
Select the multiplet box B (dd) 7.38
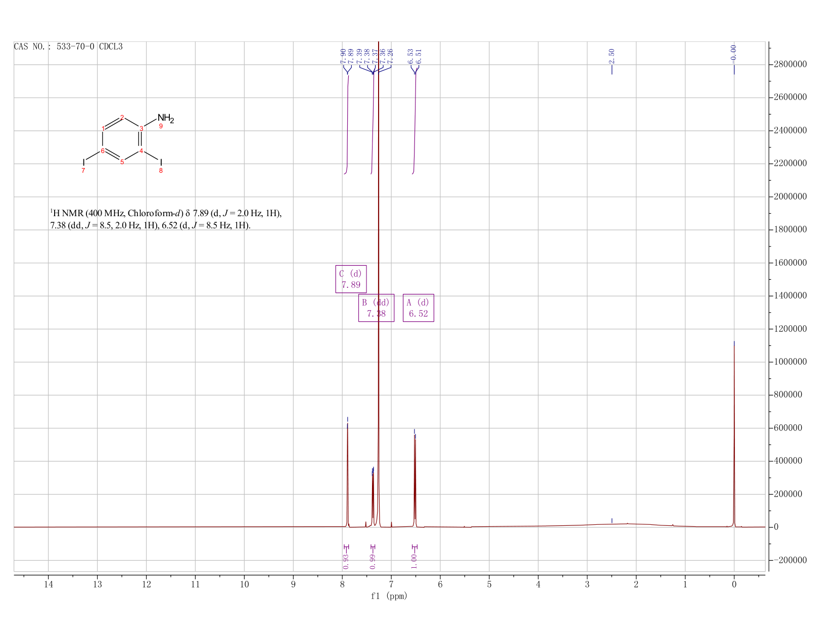pos(376,308)
